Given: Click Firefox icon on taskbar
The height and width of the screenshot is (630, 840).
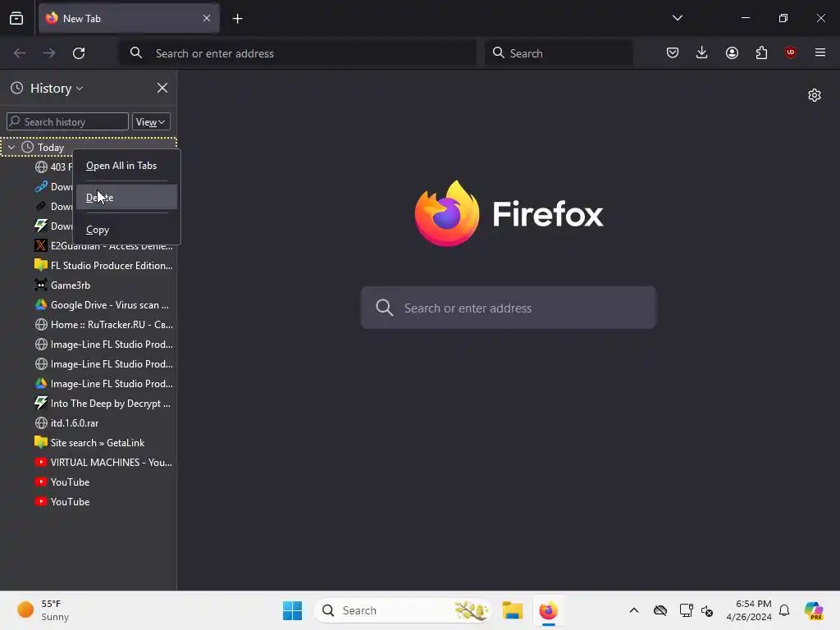Looking at the screenshot, I should point(548,610).
